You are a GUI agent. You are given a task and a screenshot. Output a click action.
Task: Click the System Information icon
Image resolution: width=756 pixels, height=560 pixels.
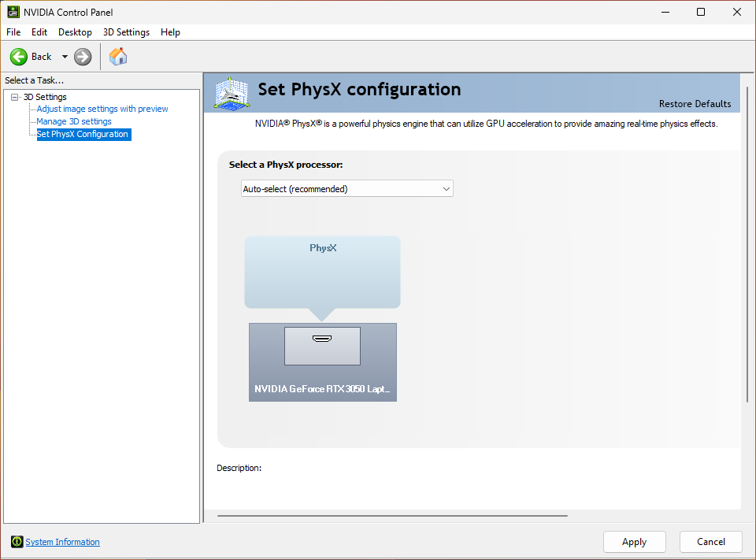click(x=17, y=542)
